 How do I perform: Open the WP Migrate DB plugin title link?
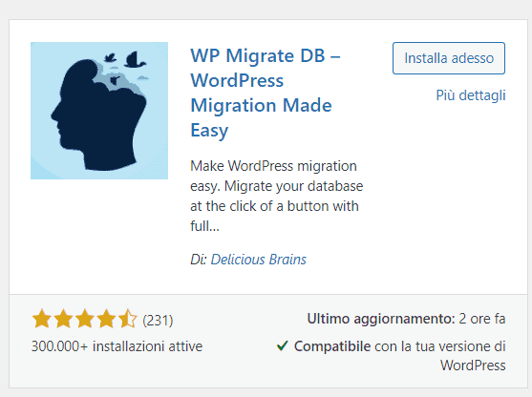[266, 93]
